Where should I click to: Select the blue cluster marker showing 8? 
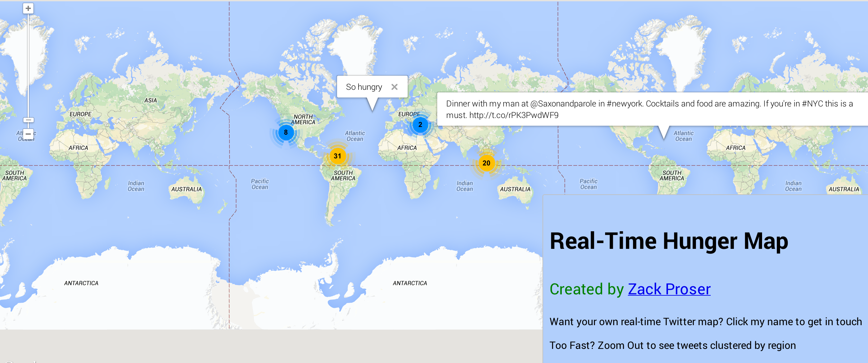click(286, 132)
